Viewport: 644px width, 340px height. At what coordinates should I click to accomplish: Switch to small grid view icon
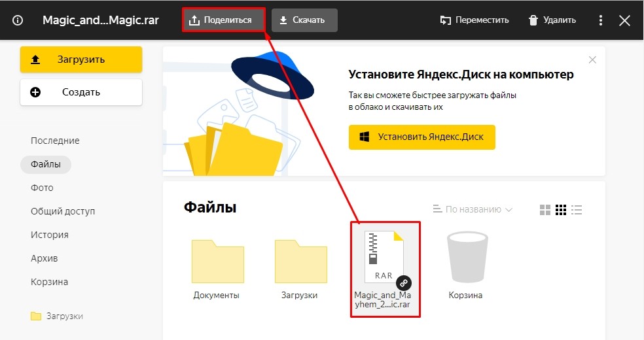[561, 210]
